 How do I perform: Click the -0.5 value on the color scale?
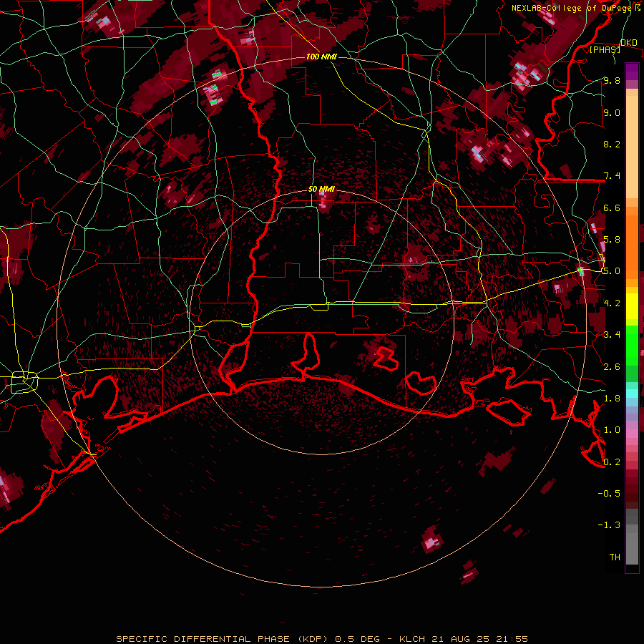(x=609, y=493)
